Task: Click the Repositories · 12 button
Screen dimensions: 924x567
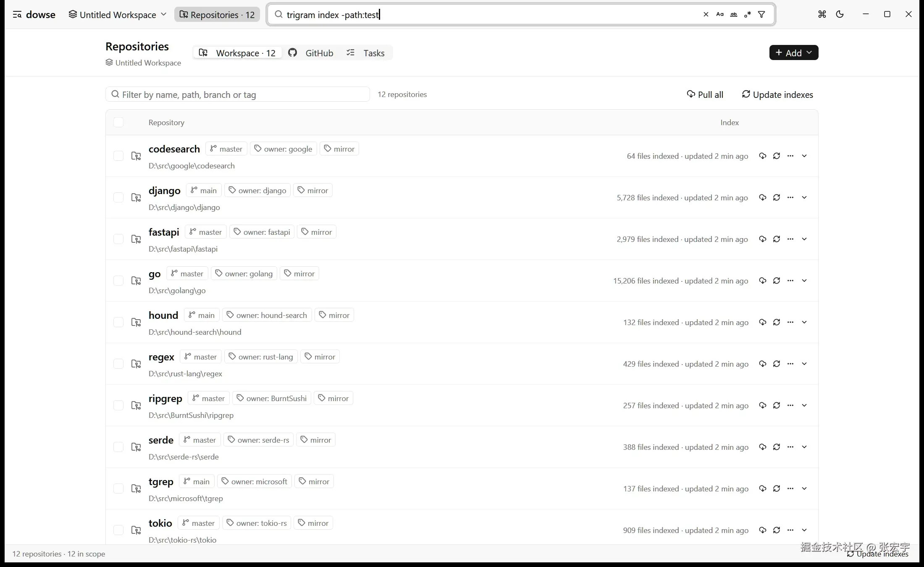Action: click(217, 15)
